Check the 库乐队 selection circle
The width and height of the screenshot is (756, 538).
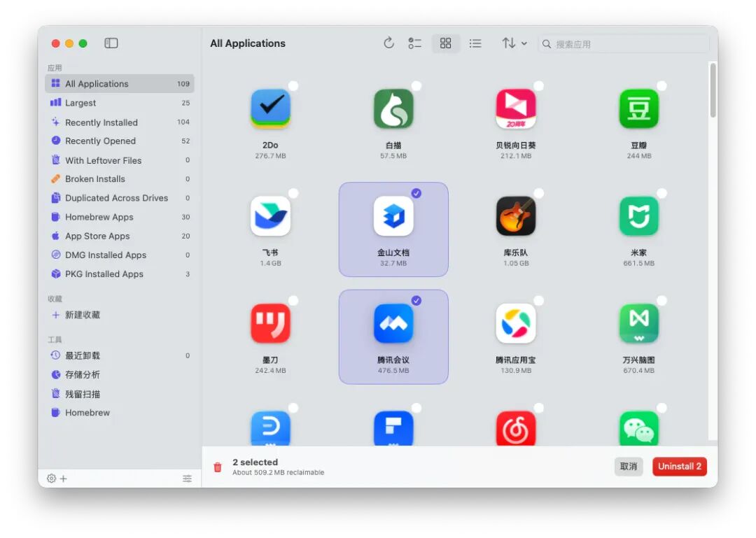tap(538, 193)
